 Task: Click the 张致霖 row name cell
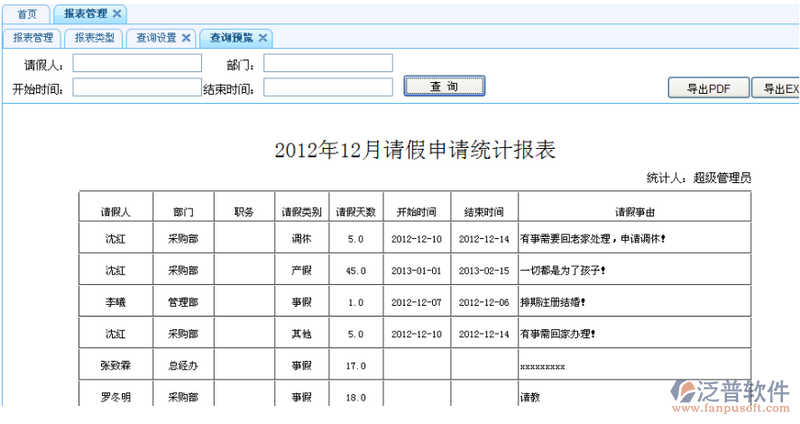[x=115, y=366]
